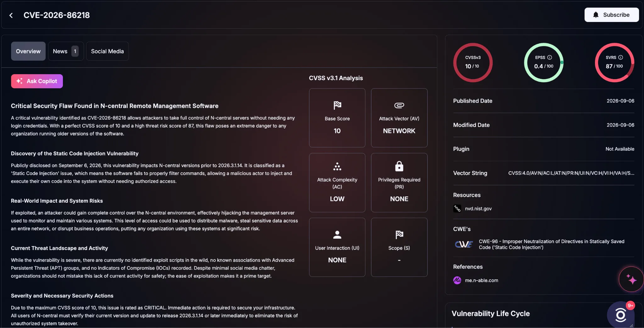Click the User Interaction person icon
This screenshot has width=644, height=328.
coord(337,234)
